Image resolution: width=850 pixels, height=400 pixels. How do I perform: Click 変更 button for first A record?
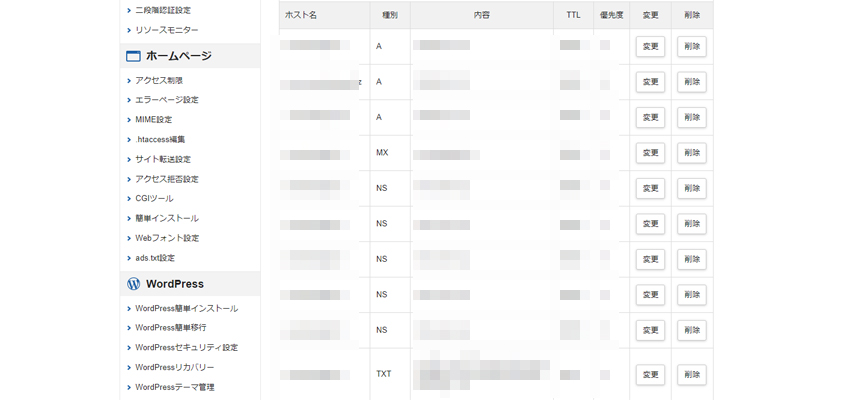click(650, 46)
